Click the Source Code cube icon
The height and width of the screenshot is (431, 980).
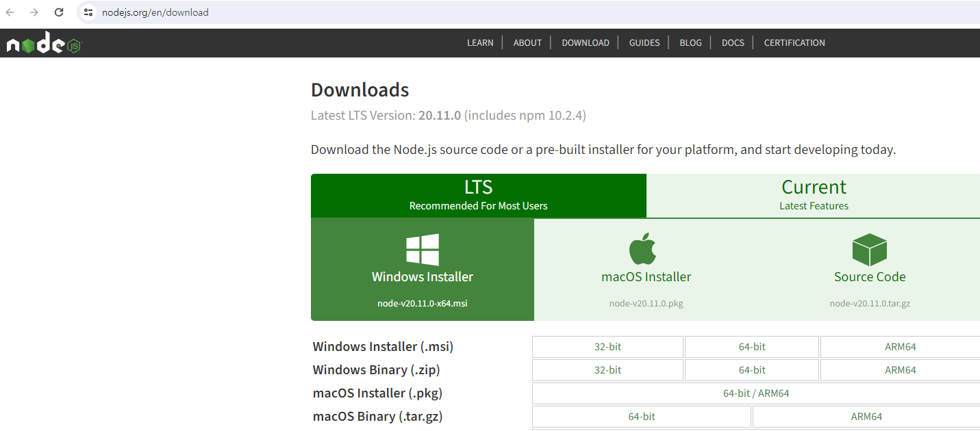point(870,249)
